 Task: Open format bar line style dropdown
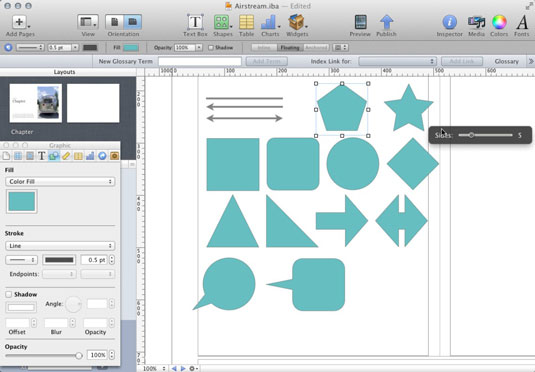(30, 47)
